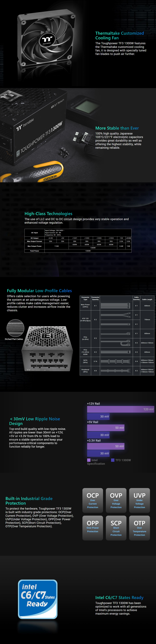Click the 750mm cable length cell

147,320
